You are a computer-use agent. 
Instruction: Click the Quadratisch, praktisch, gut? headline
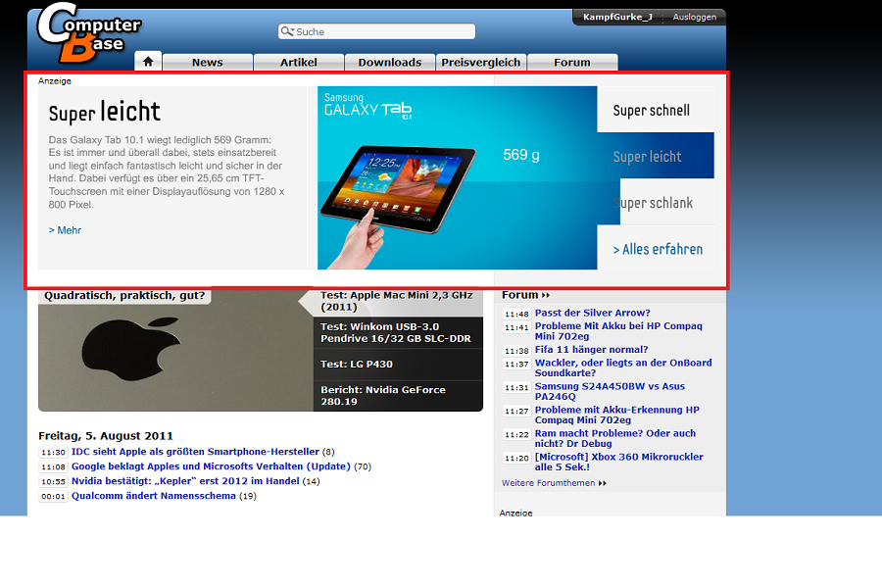click(124, 295)
